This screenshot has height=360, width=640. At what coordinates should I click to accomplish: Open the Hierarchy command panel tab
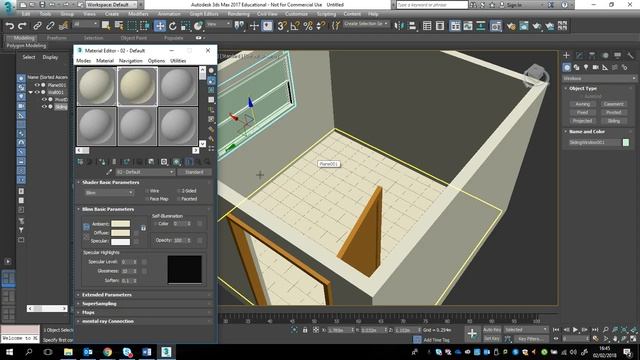pos(592,55)
